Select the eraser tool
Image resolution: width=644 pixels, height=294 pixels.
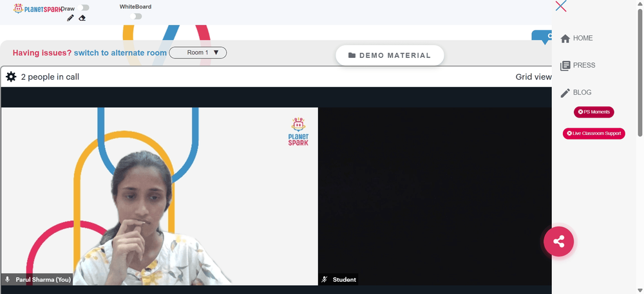pos(82,18)
